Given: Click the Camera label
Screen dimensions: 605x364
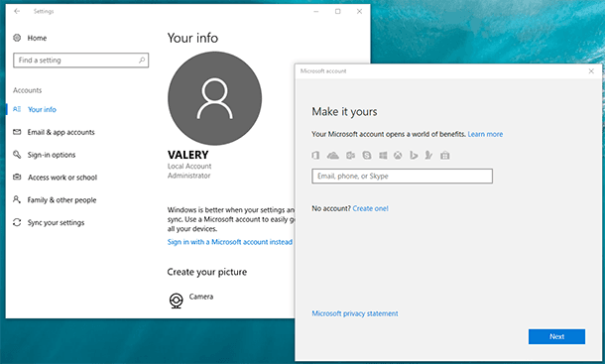Looking at the screenshot, I should (x=201, y=297).
